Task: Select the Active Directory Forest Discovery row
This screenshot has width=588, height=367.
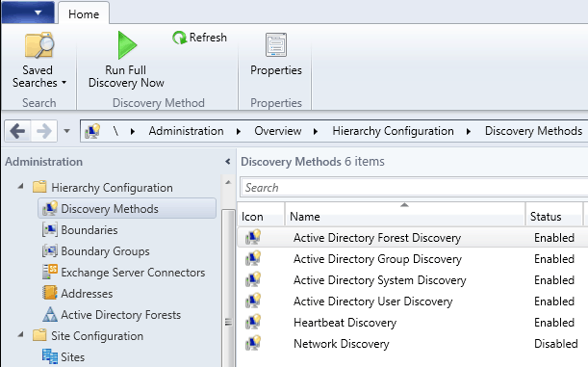Action: (x=413, y=238)
